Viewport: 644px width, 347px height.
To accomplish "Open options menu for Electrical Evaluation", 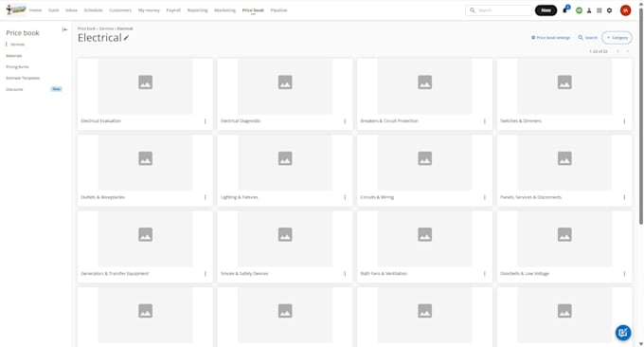I will pos(206,121).
